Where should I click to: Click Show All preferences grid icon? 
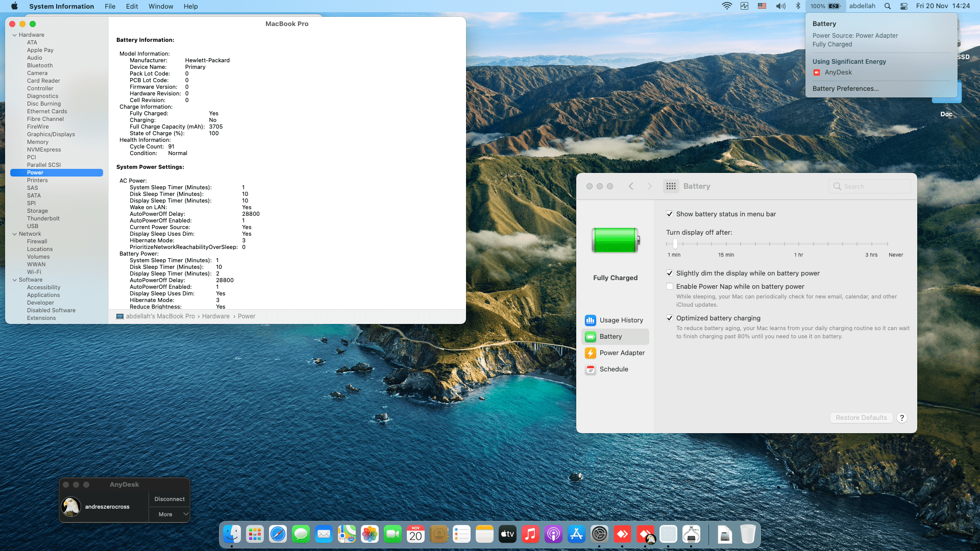(x=671, y=186)
